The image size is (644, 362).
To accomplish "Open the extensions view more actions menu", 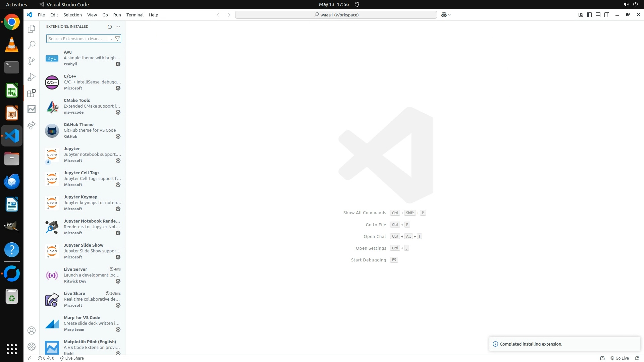I will [x=118, y=26].
